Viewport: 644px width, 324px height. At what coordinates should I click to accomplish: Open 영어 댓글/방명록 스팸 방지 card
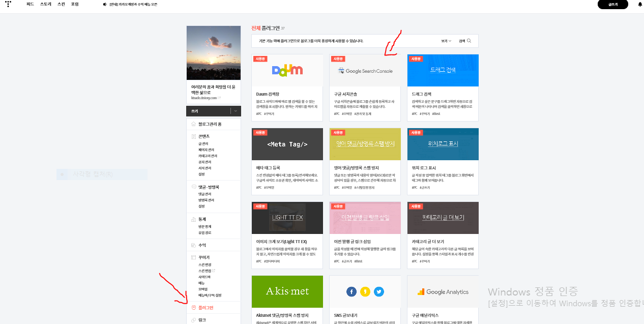tap(365, 161)
